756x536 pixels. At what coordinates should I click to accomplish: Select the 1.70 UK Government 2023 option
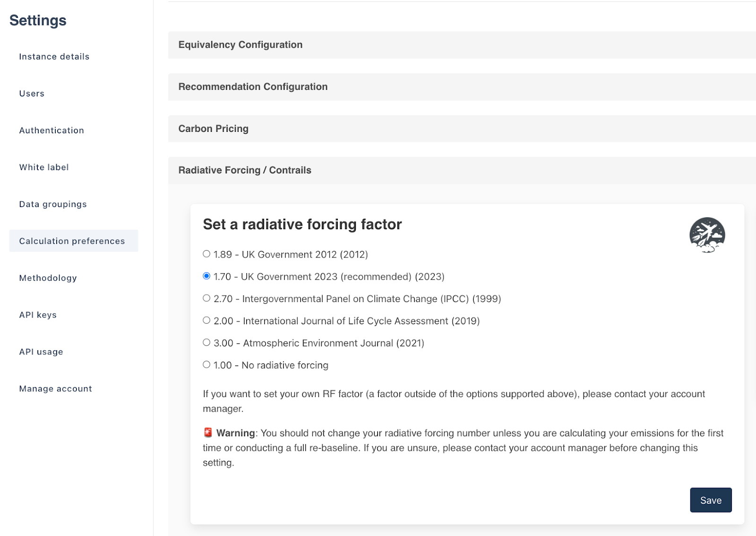click(206, 276)
